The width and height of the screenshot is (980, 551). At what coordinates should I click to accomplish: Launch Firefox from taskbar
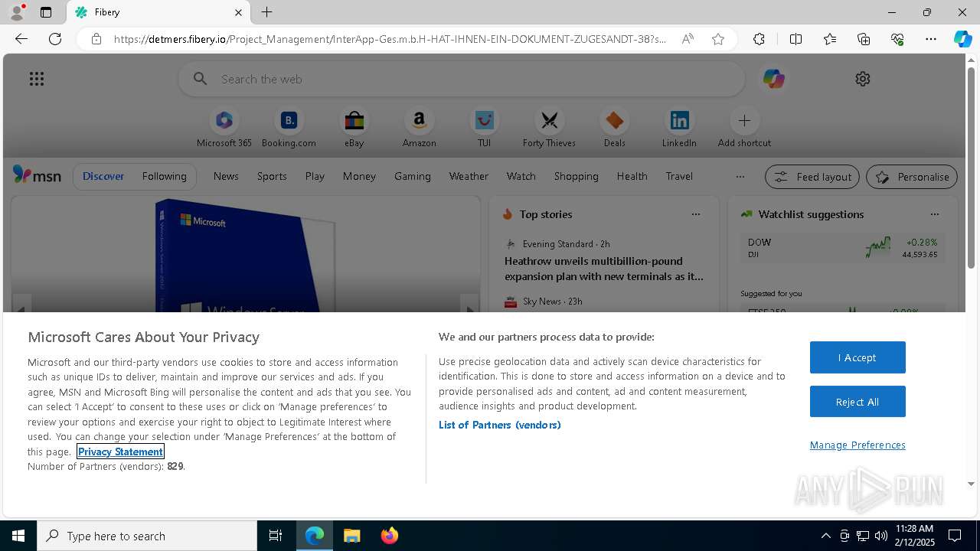click(x=389, y=536)
